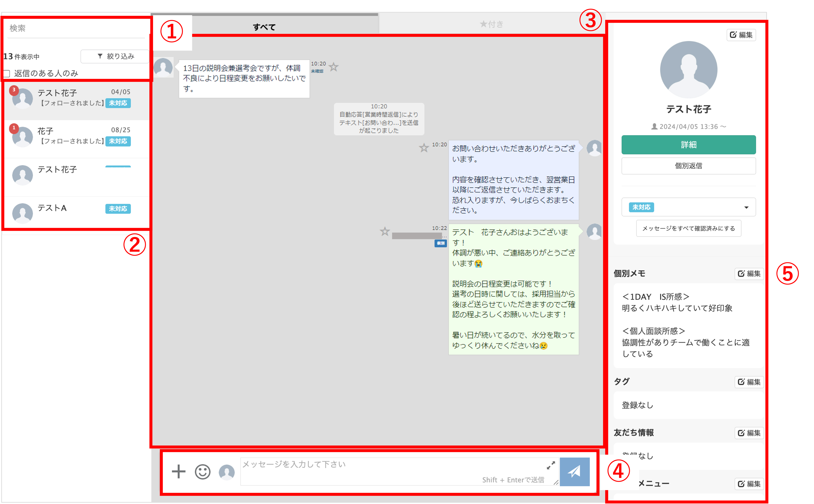
Task: Click the large profile picture of テスト花子
Action: [x=689, y=70]
